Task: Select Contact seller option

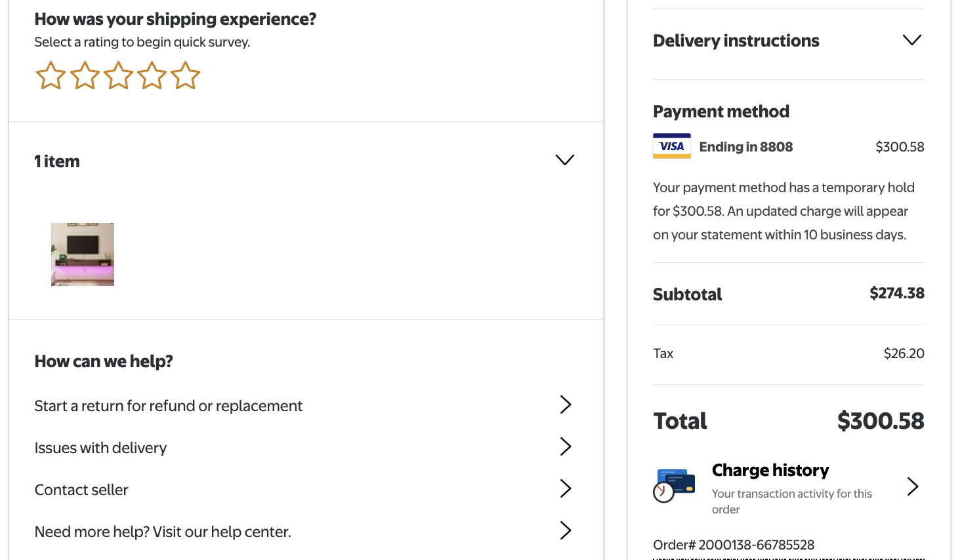Action: pyautogui.click(x=81, y=490)
